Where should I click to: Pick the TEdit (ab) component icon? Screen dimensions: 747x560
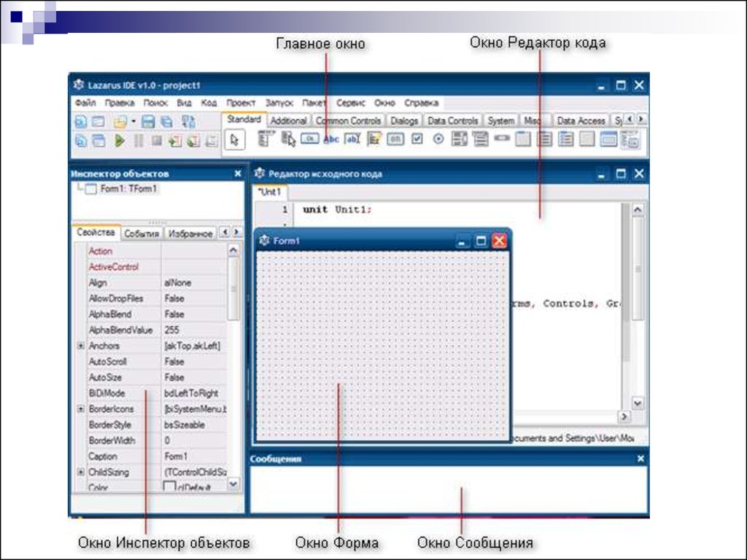point(352,139)
